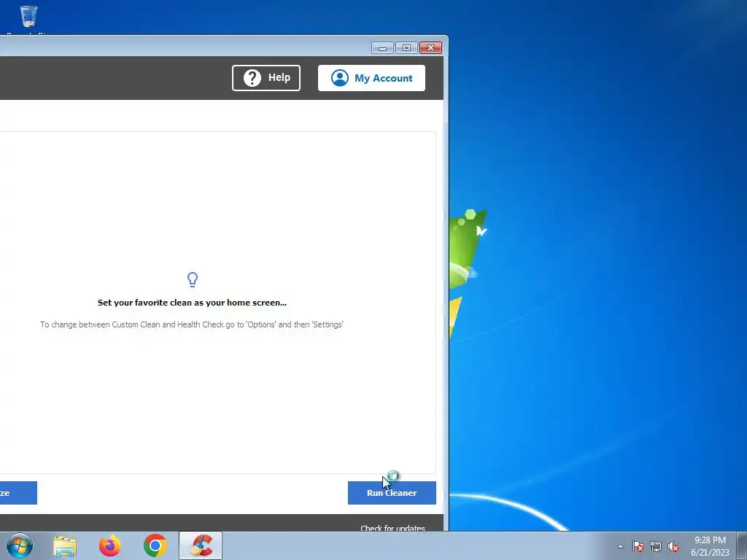Screen dimensions: 747x560
Task: Click the Show desktop button
Action: [x=742, y=545]
